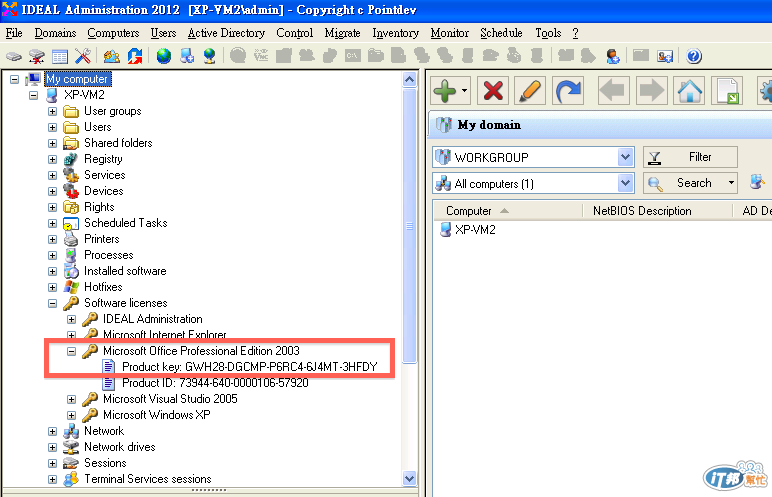
Task: Click the disconnect network drive toolbar icon
Action: pyautogui.click(x=36, y=56)
